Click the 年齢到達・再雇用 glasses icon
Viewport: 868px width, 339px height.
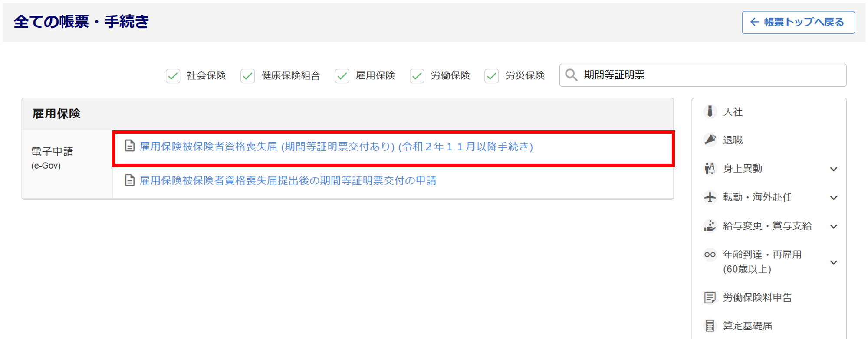(710, 254)
